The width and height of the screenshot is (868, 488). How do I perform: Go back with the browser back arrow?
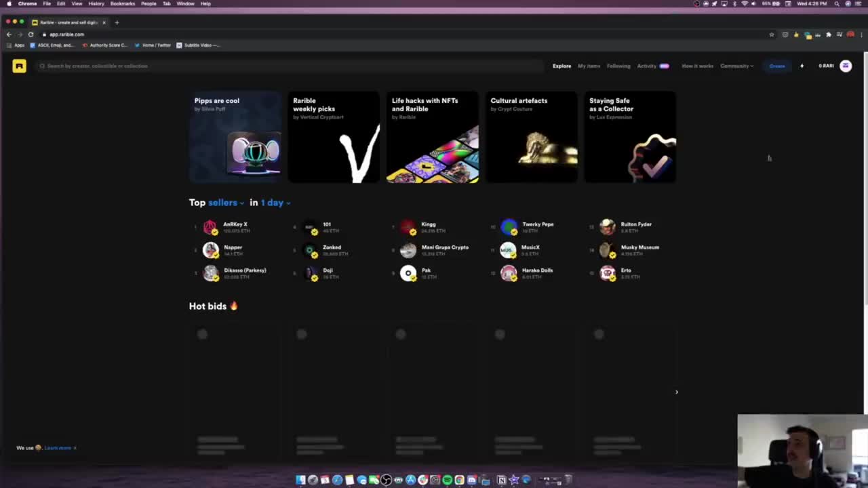[x=9, y=34]
